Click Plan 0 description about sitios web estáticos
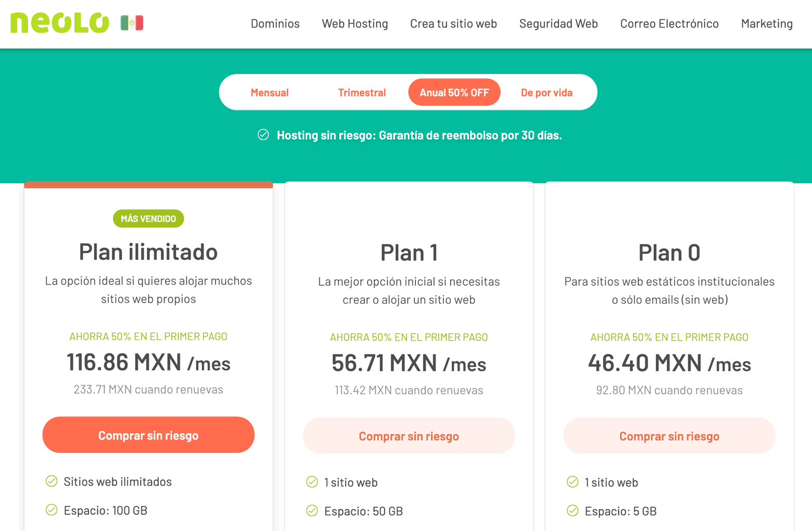Viewport: 812px width, 531px height. tap(669, 290)
